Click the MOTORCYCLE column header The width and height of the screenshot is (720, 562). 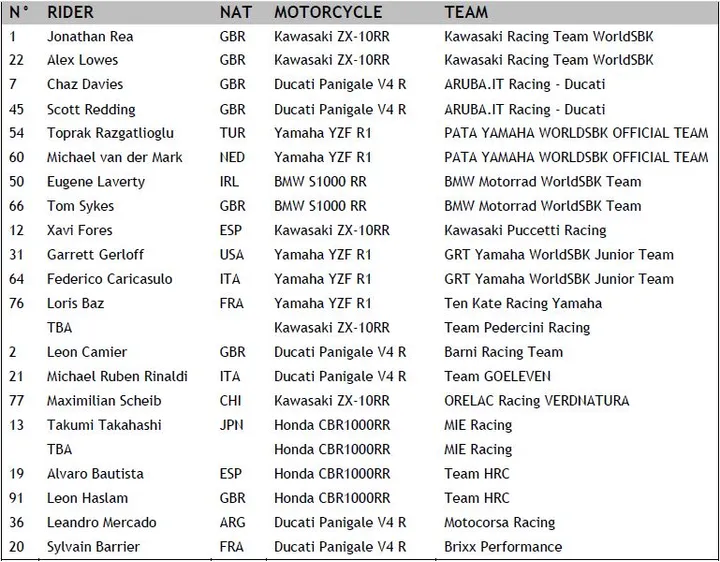(x=328, y=12)
